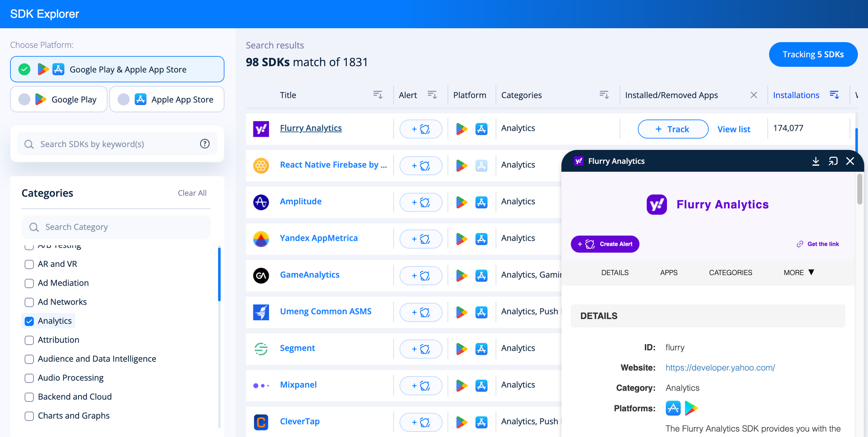Screen dimensions: 868x437
Task: Open Flurry Analytics in a new window via the pop-out icon
Action: [833, 161]
